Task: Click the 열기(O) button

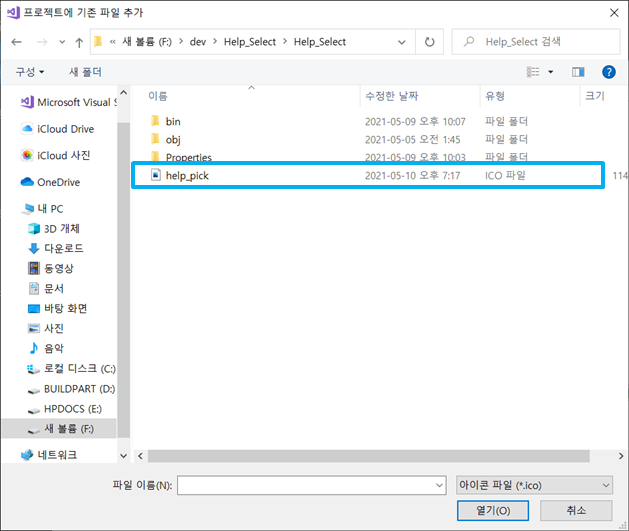Action: tap(493, 511)
